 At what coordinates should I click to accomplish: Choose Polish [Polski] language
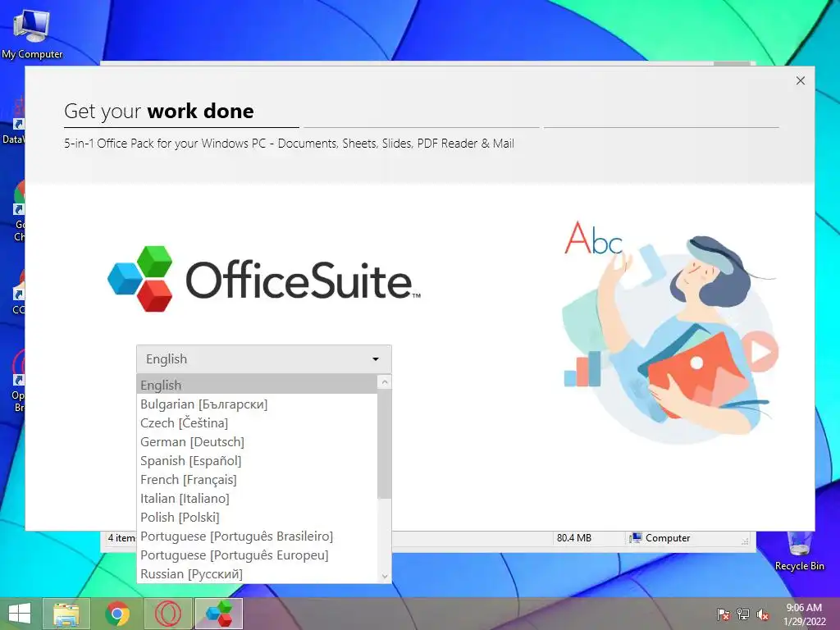pos(258,517)
